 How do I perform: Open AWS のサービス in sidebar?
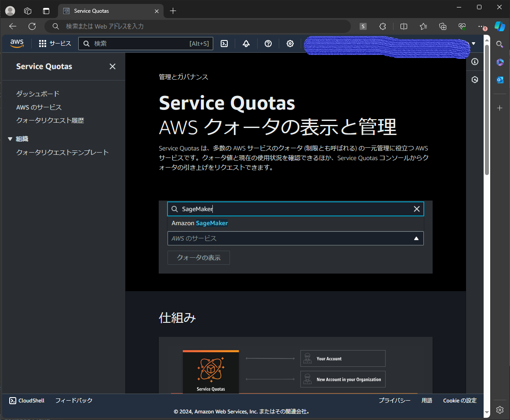(39, 107)
